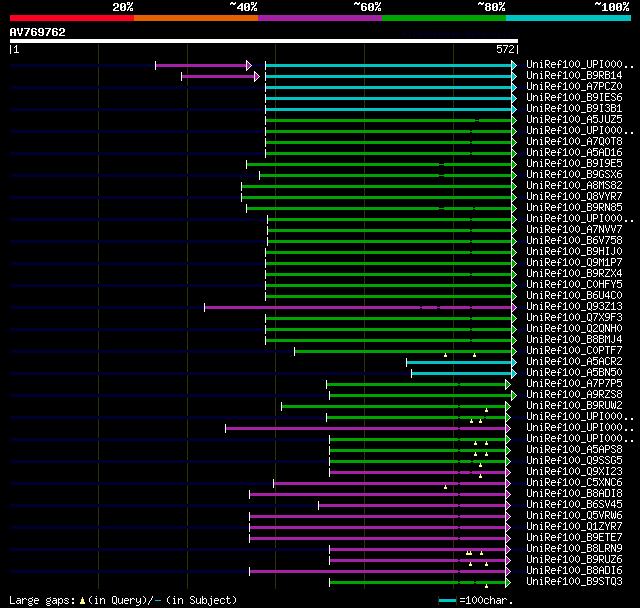Select the UniRef100_B9ETE7 label
Viewport: 640px width, 608px height.
[574, 538]
